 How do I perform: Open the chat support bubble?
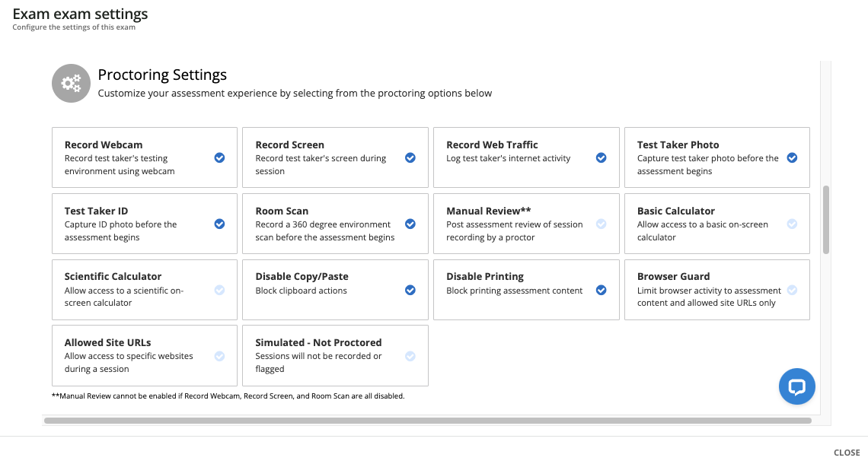(x=796, y=386)
